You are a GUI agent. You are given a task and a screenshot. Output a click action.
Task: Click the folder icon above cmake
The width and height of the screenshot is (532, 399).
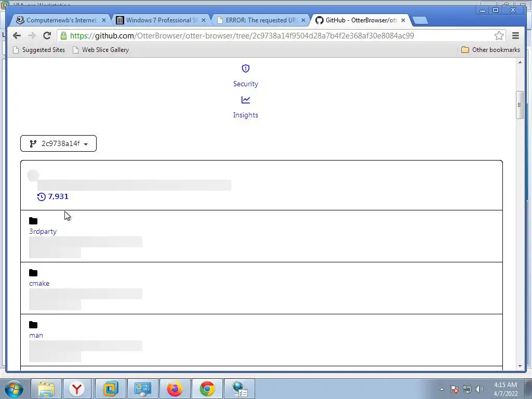coord(33,273)
